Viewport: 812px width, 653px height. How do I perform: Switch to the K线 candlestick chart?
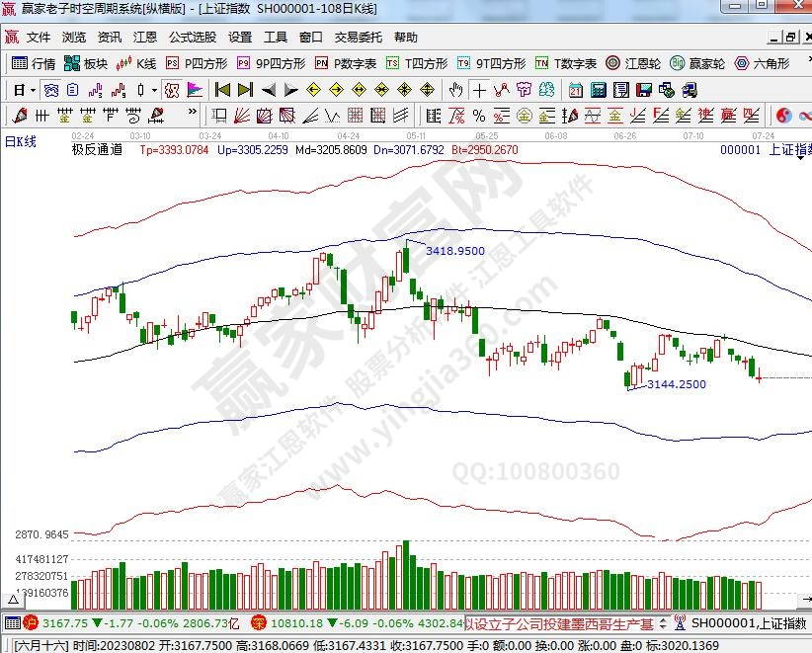pos(136,63)
